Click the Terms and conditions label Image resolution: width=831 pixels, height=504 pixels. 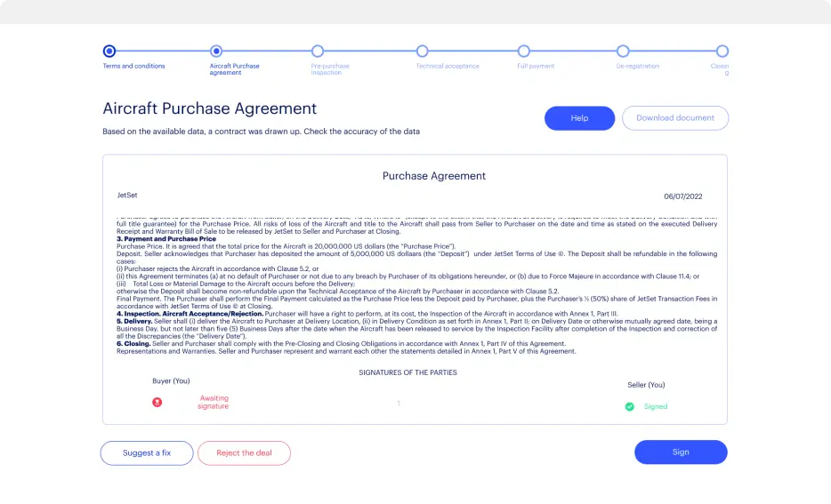point(133,66)
